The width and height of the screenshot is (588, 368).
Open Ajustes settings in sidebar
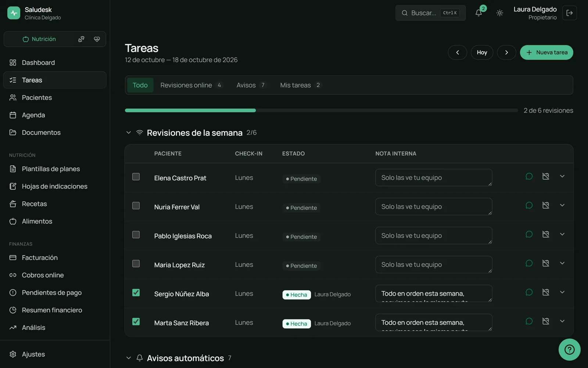[55, 354]
